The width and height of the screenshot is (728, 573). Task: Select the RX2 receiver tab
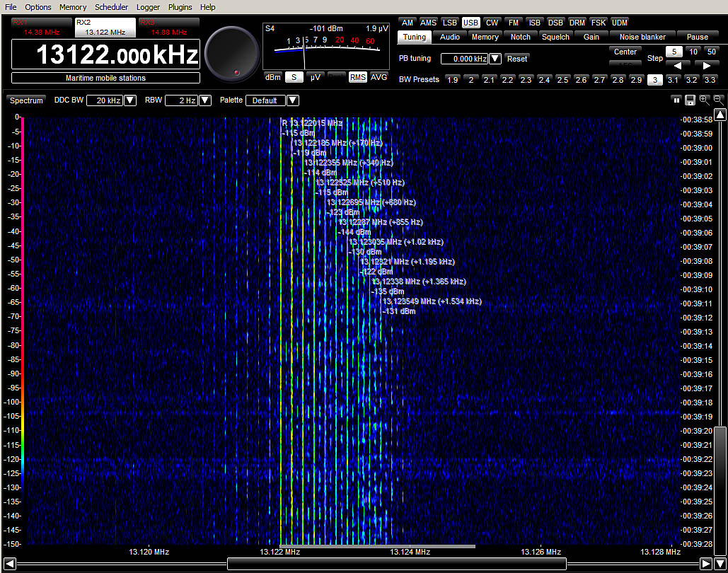(x=105, y=28)
